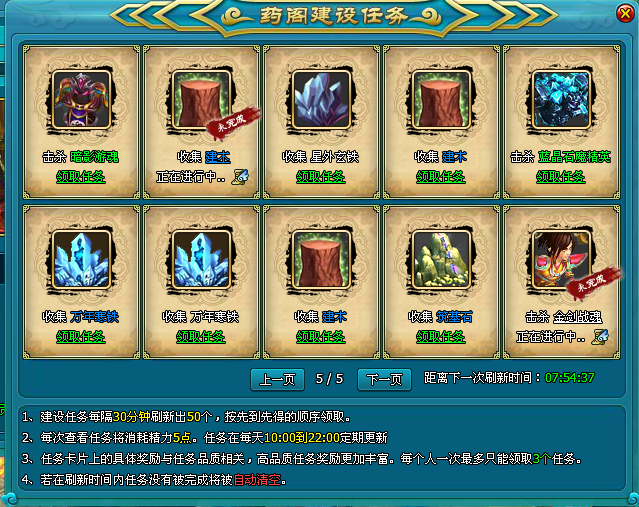
Task: Click the 未完成 stamp on 建木 card
Action: coord(233,121)
